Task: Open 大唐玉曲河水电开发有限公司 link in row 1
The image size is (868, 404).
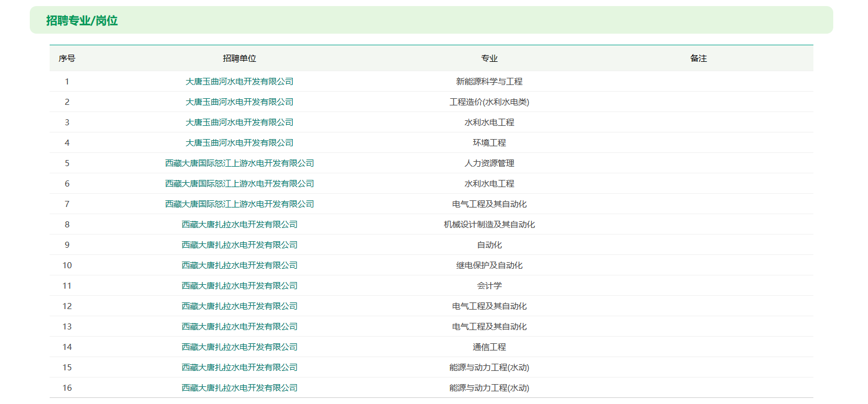Action: (x=239, y=82)
